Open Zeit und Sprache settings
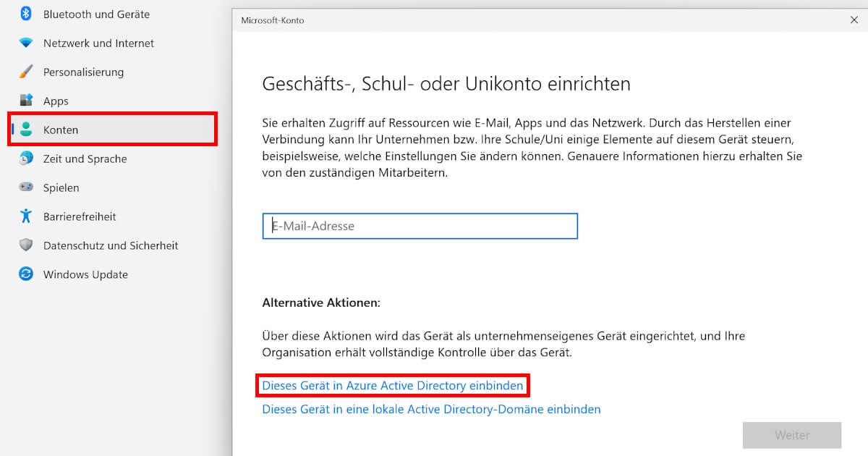The height and width of the screenshot is (456, 868). [23, 159]
